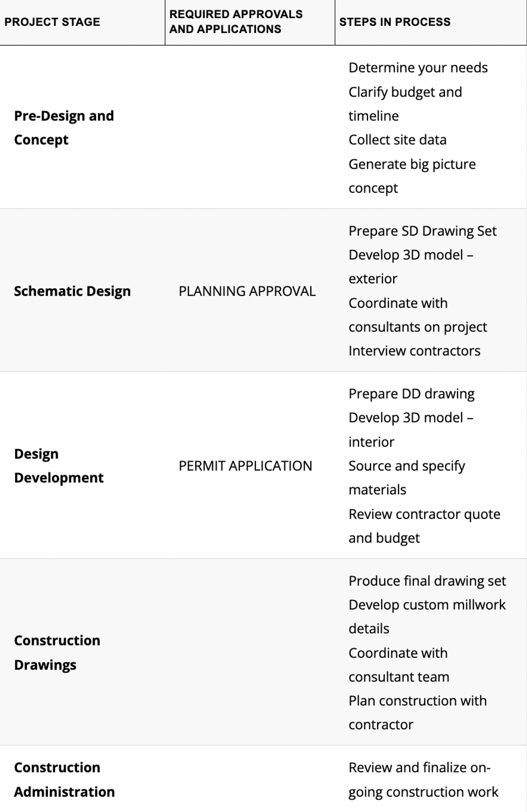Click the Collect site data step

tap(397, 140)
